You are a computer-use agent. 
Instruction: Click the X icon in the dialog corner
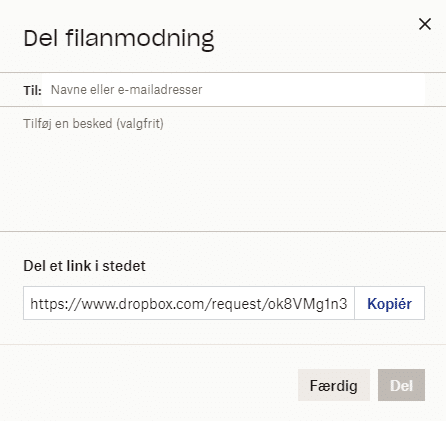pyautogui.click(x=425, y=24)
